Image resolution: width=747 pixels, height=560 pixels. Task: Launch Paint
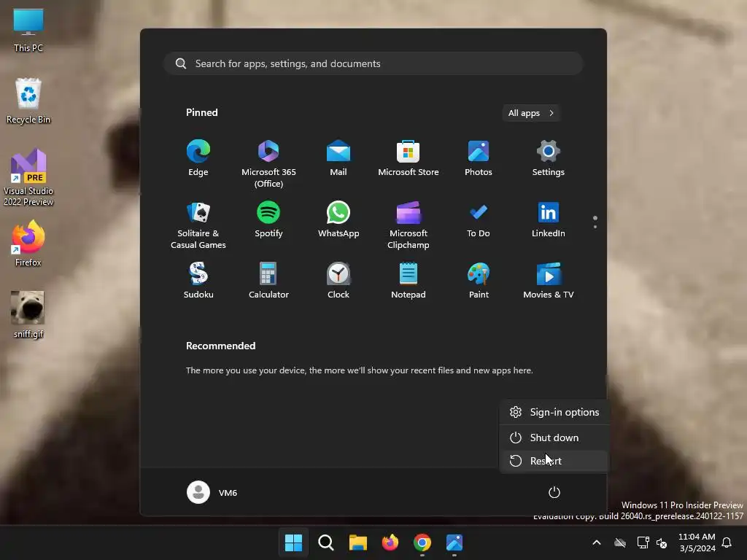479,281
